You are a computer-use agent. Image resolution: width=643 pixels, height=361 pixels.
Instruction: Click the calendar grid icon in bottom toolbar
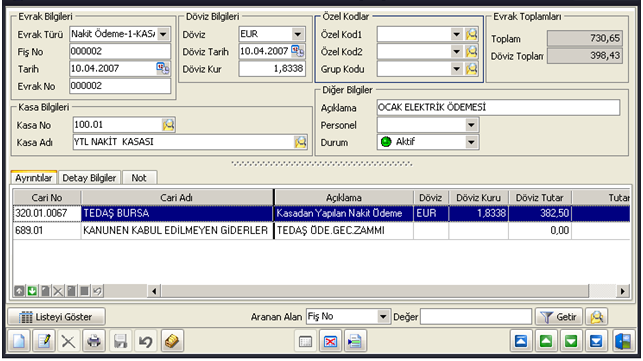(x=305, y=341)
